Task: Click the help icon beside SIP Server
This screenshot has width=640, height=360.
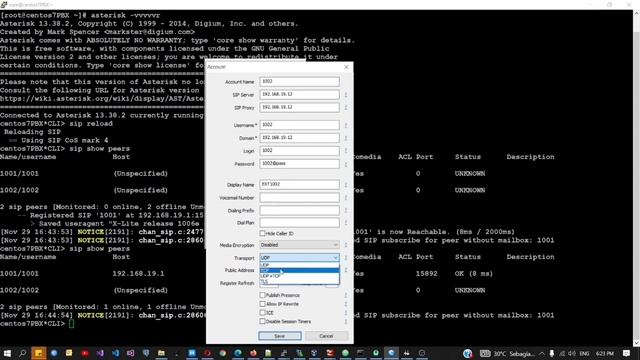Action: point(346,95)
